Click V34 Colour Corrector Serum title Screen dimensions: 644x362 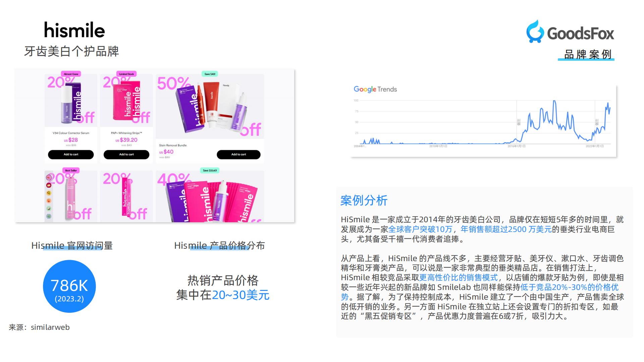[x=71, y=133]
